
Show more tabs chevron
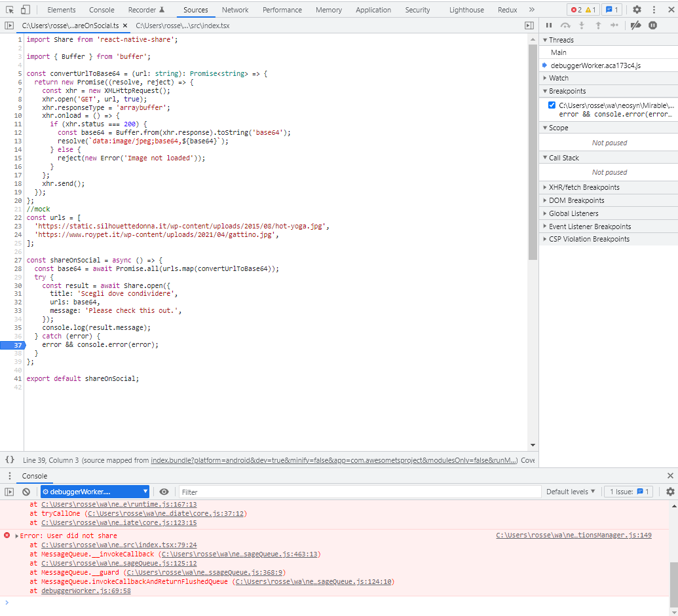531,10
